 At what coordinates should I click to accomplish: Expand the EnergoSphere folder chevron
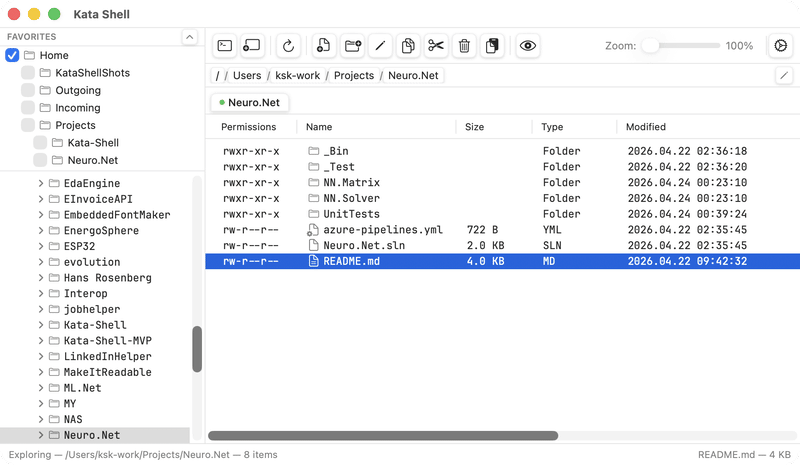coord(41,231)
